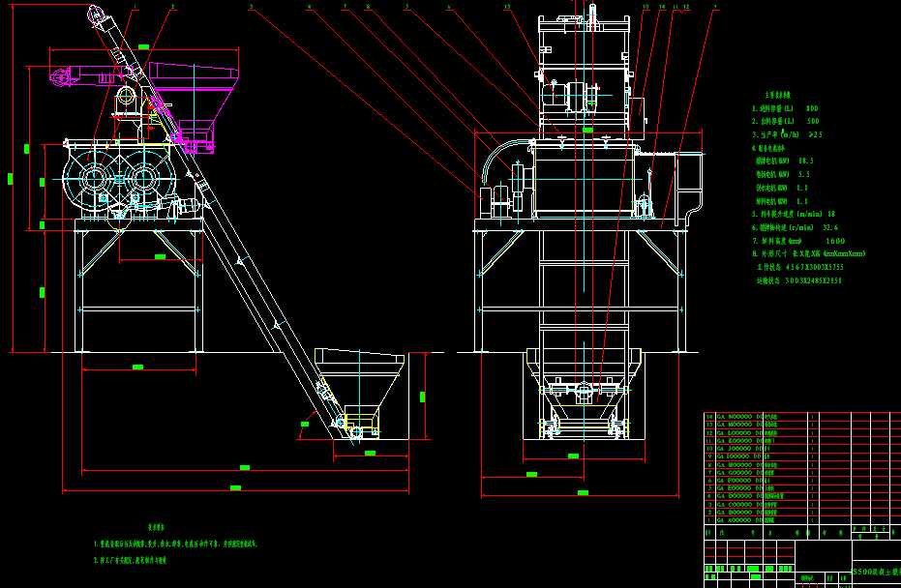Viewport: 901px width, 588px height.
Task: Select the (m/min) 18 hoisting speed line
Action: click(x=794, y=214)
